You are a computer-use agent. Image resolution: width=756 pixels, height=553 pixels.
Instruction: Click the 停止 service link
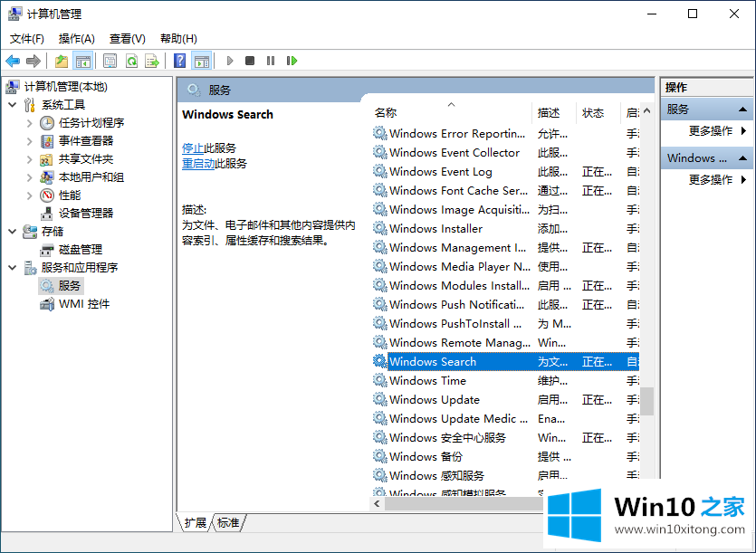coord(192,148)
